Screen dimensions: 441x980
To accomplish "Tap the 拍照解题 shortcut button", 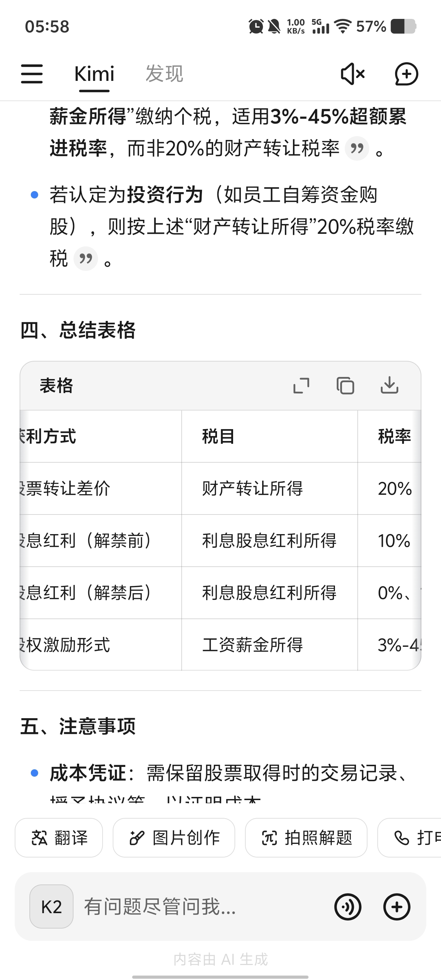I will [x=306, y=837].
